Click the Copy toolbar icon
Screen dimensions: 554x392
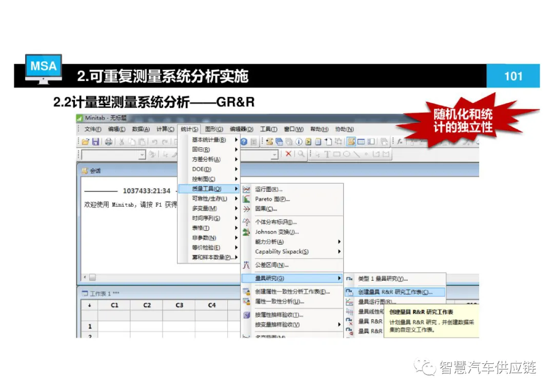click(x=132, y=142)
